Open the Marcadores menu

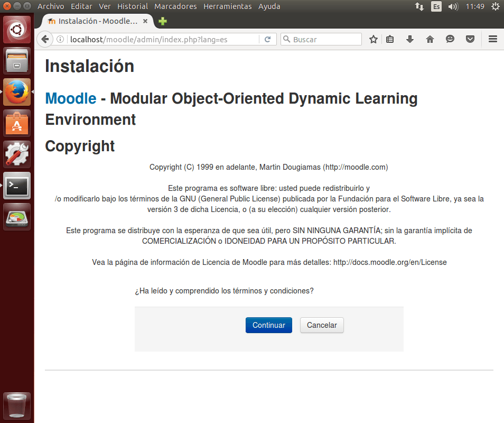click(x=175, y=6)
